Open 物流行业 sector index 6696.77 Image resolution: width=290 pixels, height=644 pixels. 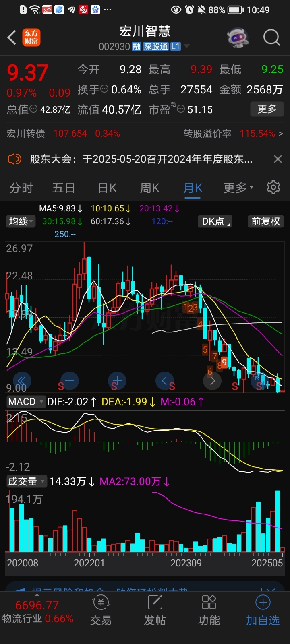37,612
